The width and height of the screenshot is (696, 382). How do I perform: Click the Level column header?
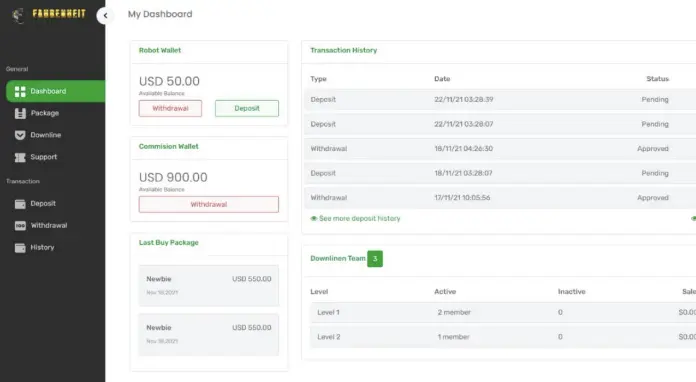(319, 291)
